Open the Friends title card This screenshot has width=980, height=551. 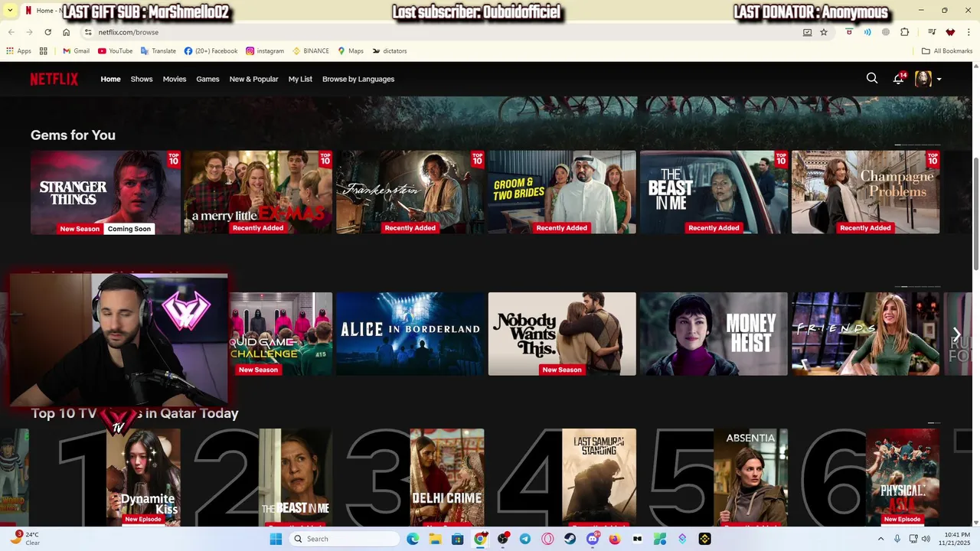tap(866, 334)
